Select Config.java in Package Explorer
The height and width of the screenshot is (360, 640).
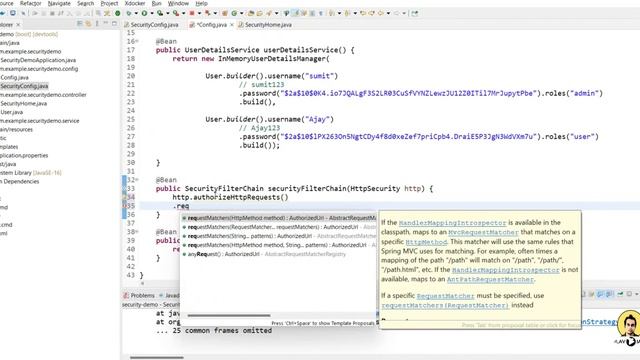point(14,78)
